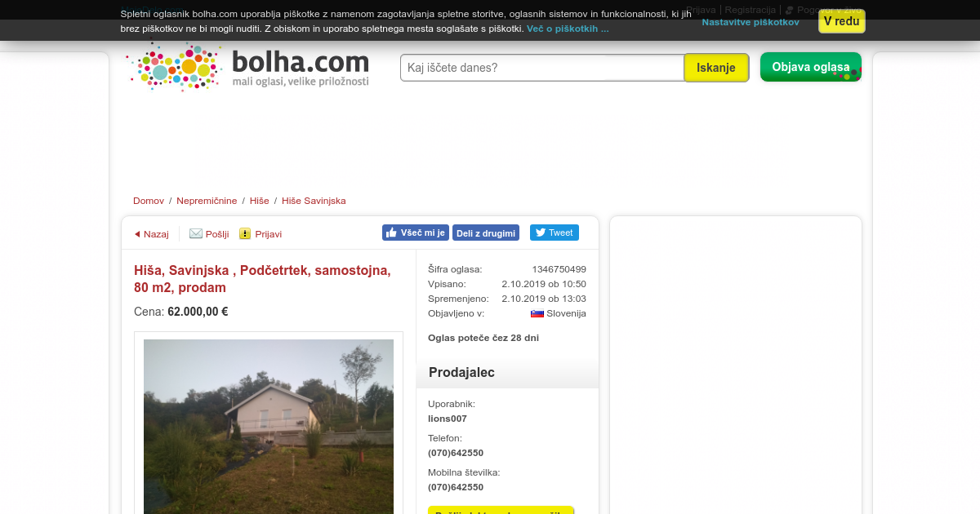Click the listing title Hiša, Savinjska, Podčetrtek

262,278
